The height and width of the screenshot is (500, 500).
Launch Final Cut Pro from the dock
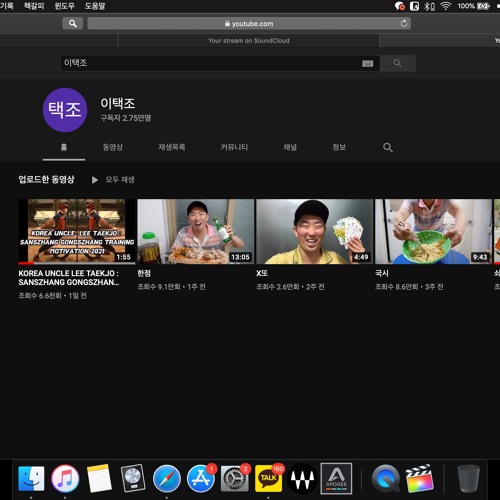[420, 479]
